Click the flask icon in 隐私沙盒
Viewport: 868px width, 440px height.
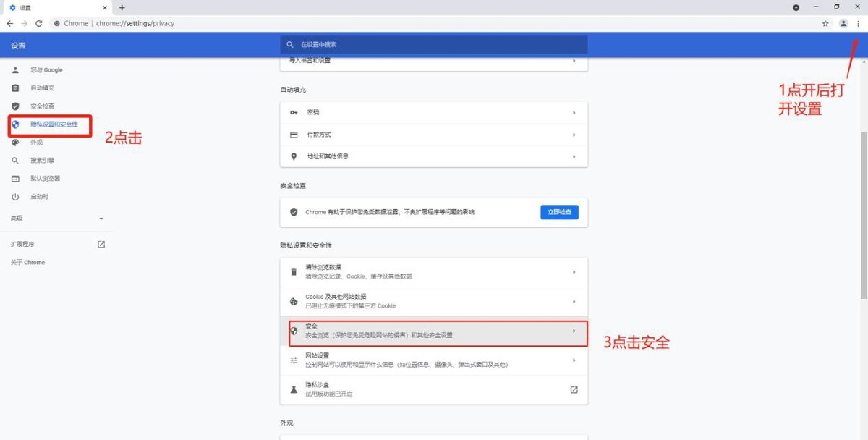[x=294, y=389]
